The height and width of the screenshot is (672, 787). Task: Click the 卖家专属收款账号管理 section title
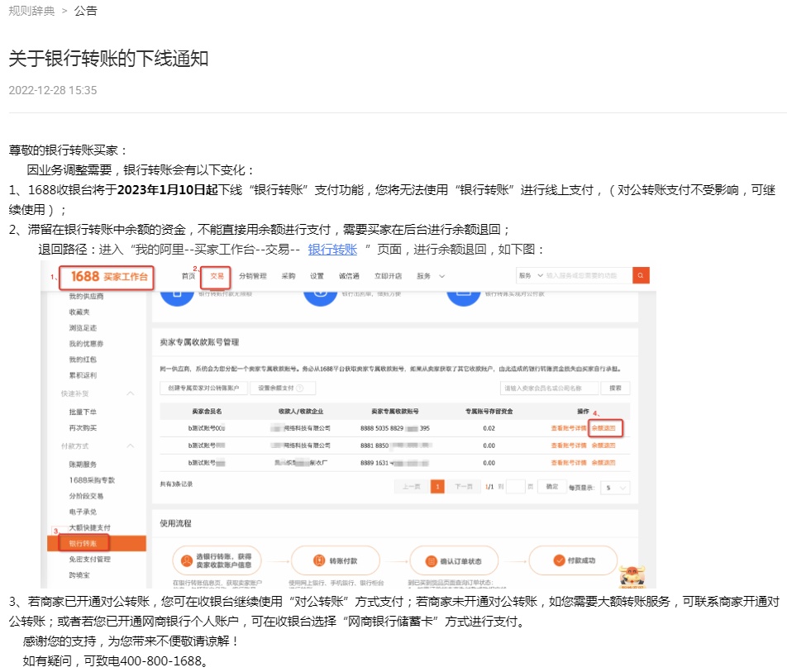199,341
